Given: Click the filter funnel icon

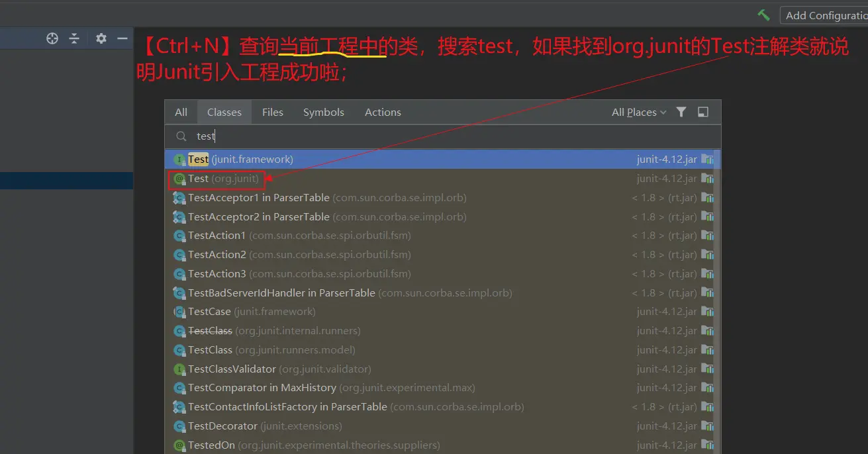Looking at the screenshot, I should 681,112.
